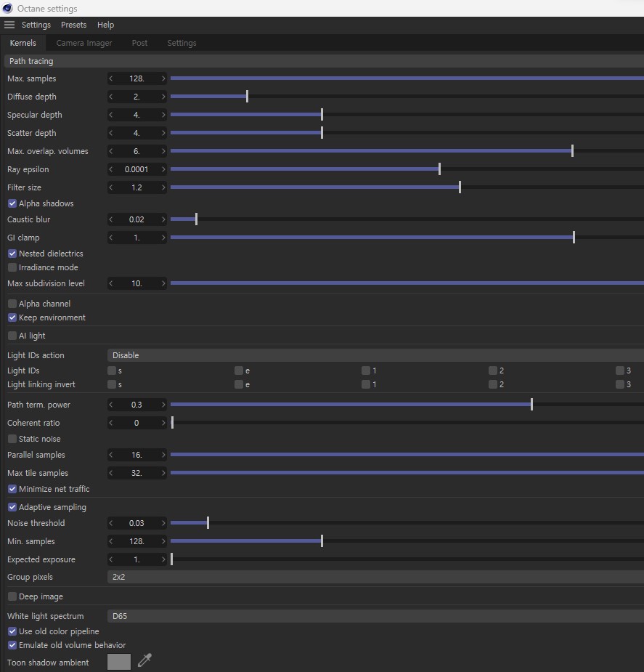The image size is (644, 672).
Task: Uncheck Nested dielectrics
Action: tap(12, 254)
